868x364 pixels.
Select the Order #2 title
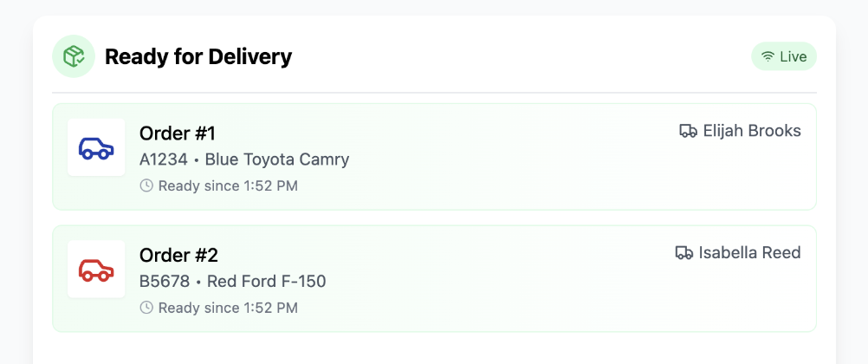[178, 256]
